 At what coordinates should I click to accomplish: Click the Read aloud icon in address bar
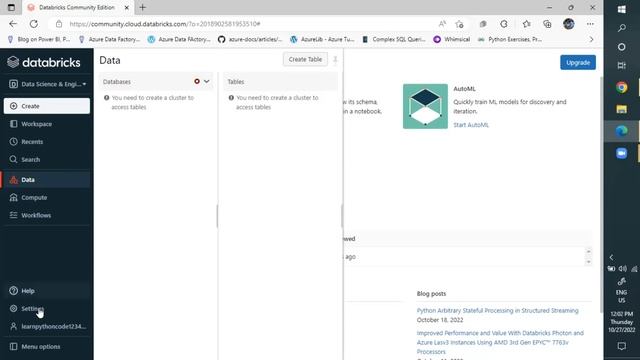442,24
